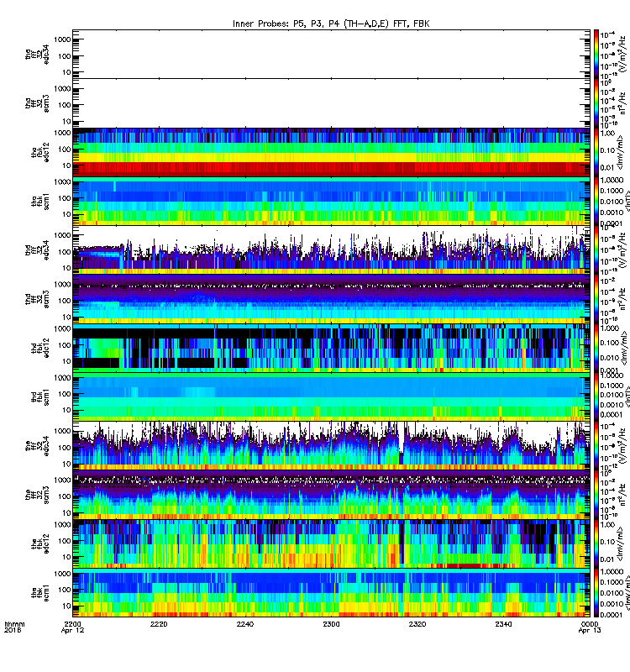Click the 'tha fbk edc12' panel label
Viewport: 630px width, 672px height.
coord(40,153)
